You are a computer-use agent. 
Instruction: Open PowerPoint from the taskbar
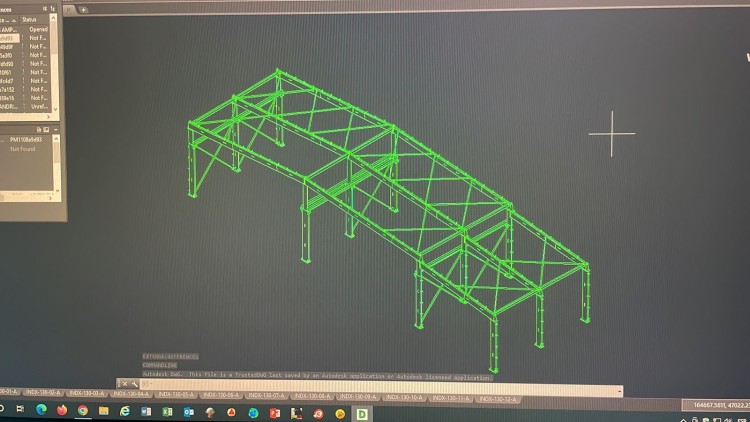click(275, 413)
